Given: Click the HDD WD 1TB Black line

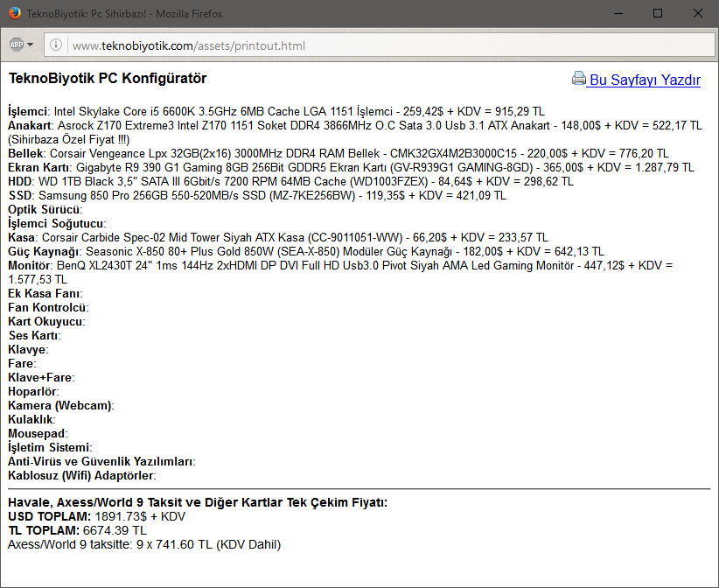Looking at the screenshot, I should (290, 182).
